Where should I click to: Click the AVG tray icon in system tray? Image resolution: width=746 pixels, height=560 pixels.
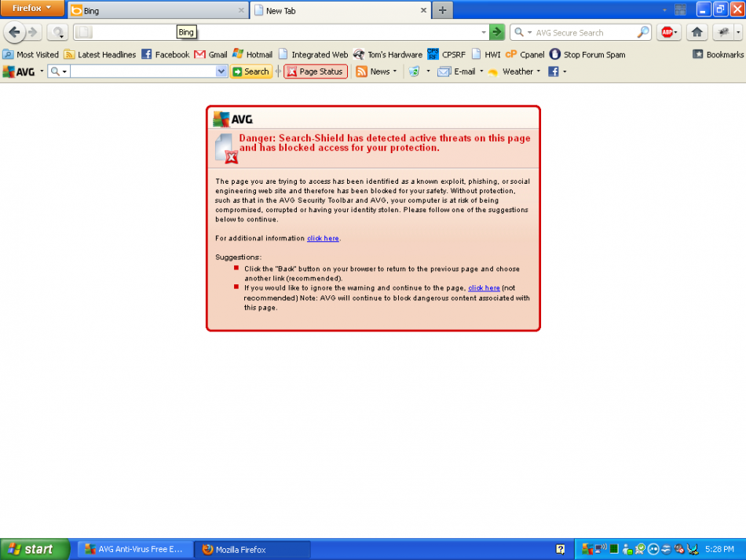click(x=587, y=550)
